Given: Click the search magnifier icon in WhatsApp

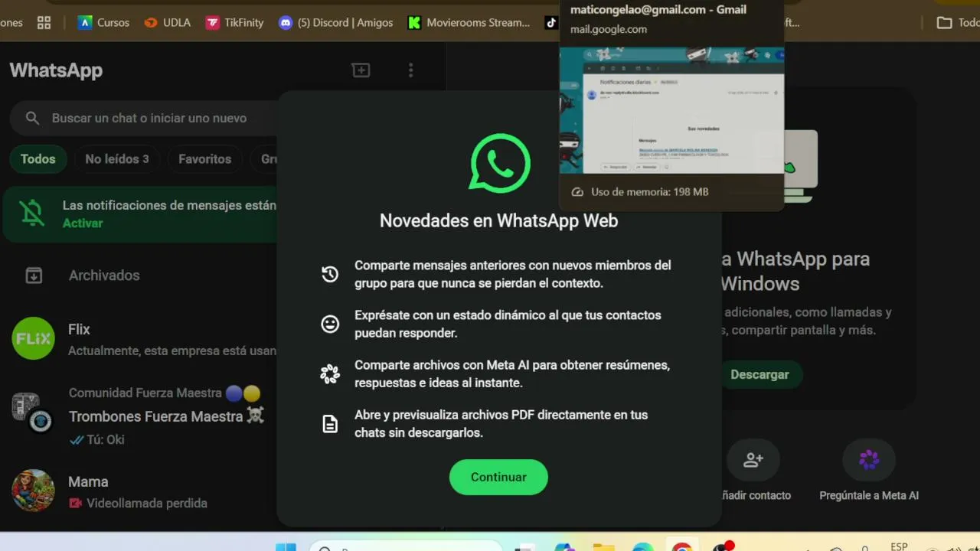Looking at the screenshot, I should click(x=32, y=118).
